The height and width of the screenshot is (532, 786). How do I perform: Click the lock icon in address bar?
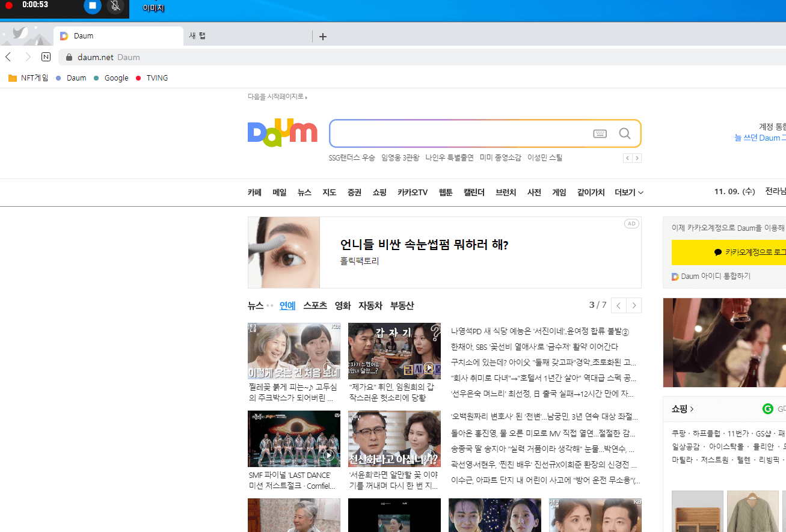point(69,57)
